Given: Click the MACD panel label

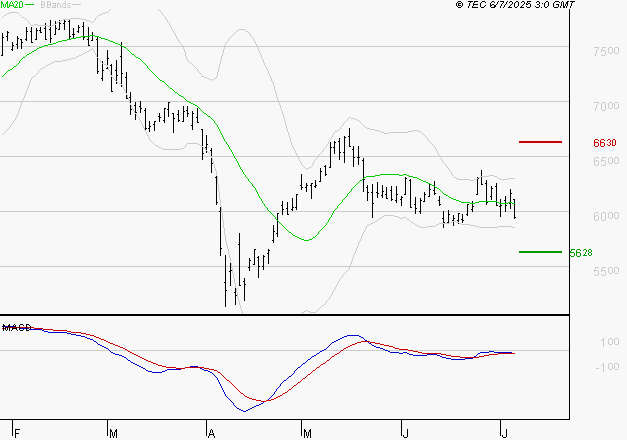Looking at the screenshot, I should click(17, 328).
